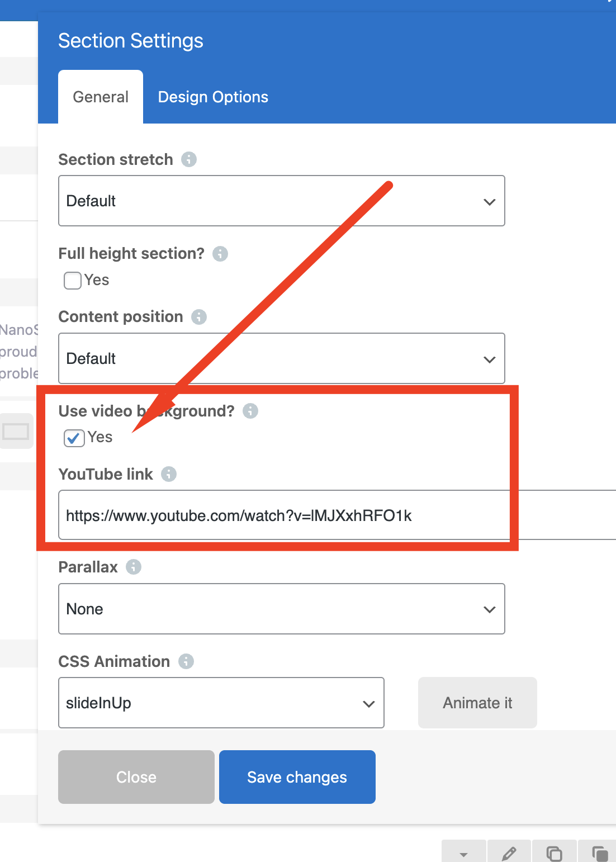Click the outlined overlapping-squares clone icon
616x862 pixels.
click(x=554, y=853)
